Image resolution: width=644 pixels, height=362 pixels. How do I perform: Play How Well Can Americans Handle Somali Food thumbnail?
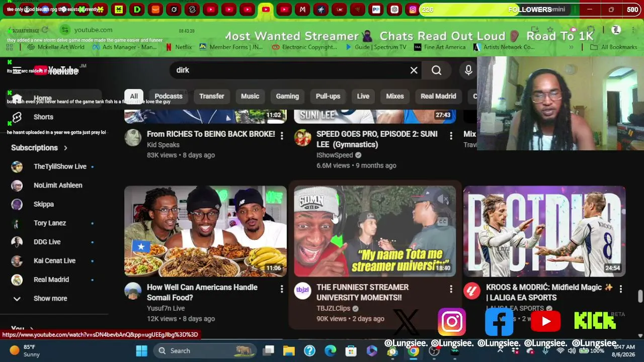pos(205,231)
